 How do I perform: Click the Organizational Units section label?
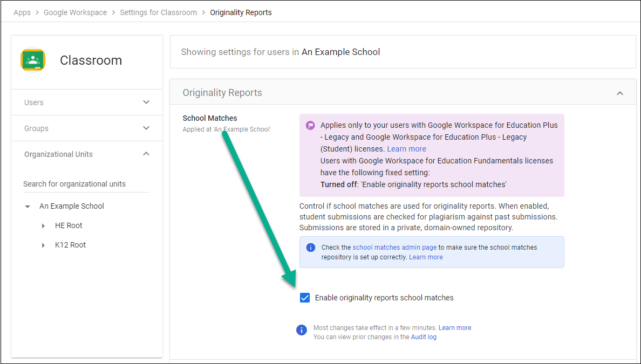coord(58,154)
